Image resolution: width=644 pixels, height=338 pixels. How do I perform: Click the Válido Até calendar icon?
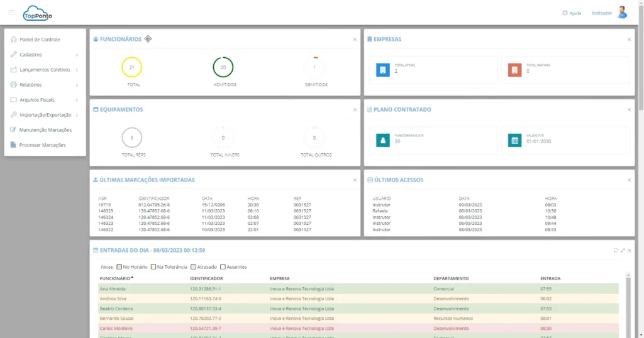coord(514,140)
